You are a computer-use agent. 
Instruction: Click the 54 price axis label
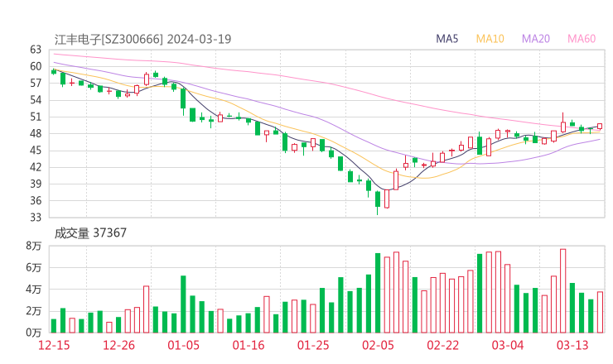tap(36, 100)
